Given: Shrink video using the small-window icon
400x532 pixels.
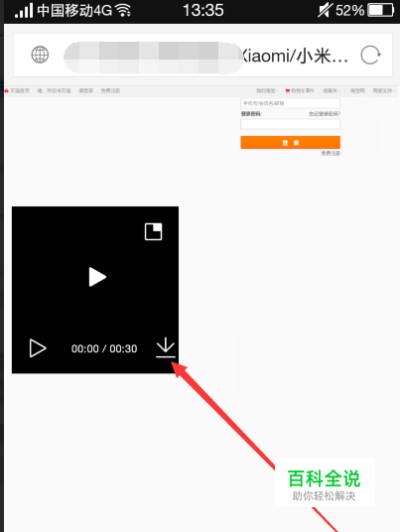Looking at the screenshot, I should pyautogui.click(x=154, y=231).
